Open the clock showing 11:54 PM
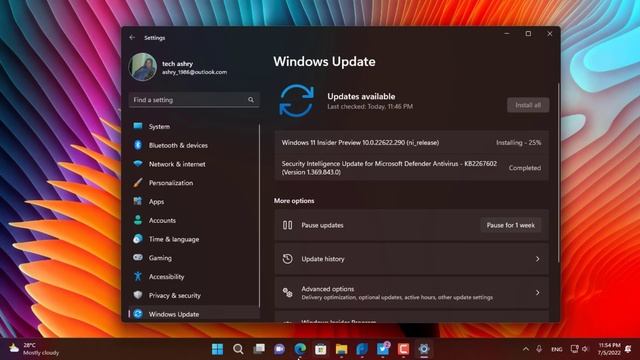This screenshot has height=360, width=640. point(609,349)
